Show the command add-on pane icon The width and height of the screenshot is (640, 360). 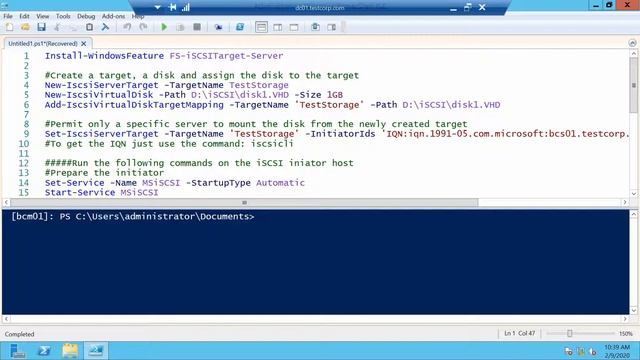point(331,27)
